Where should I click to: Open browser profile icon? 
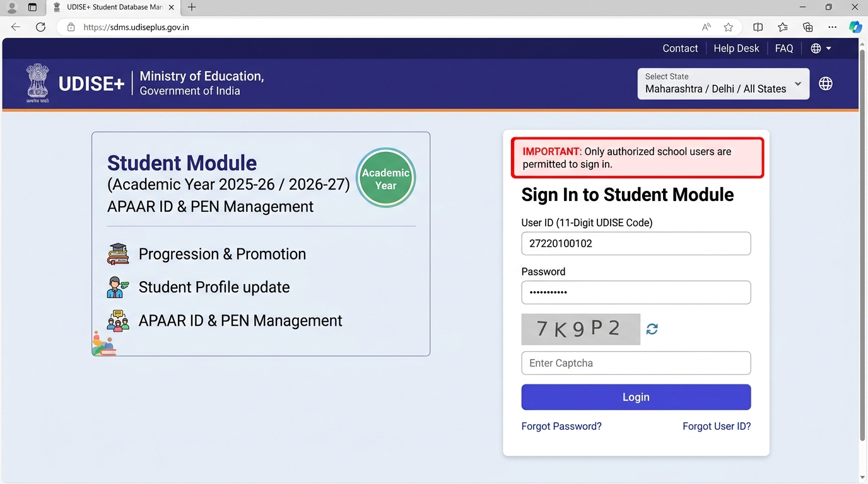pyautogui.click(x=11, y=8)
